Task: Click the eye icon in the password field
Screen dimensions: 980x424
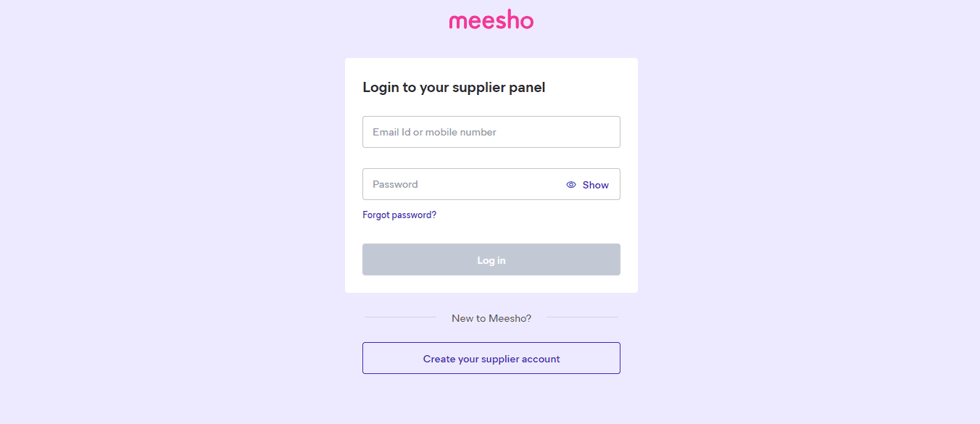Action: [x=571, y=185]
